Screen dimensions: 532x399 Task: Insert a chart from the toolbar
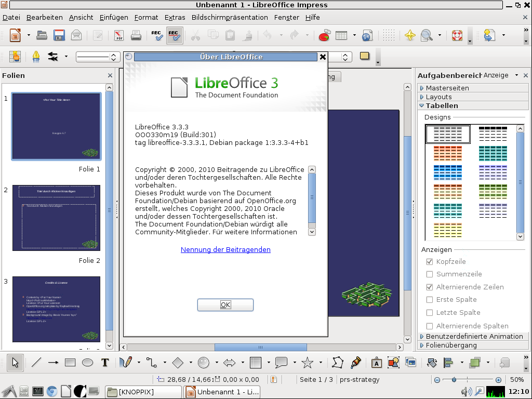coord(323,35)
